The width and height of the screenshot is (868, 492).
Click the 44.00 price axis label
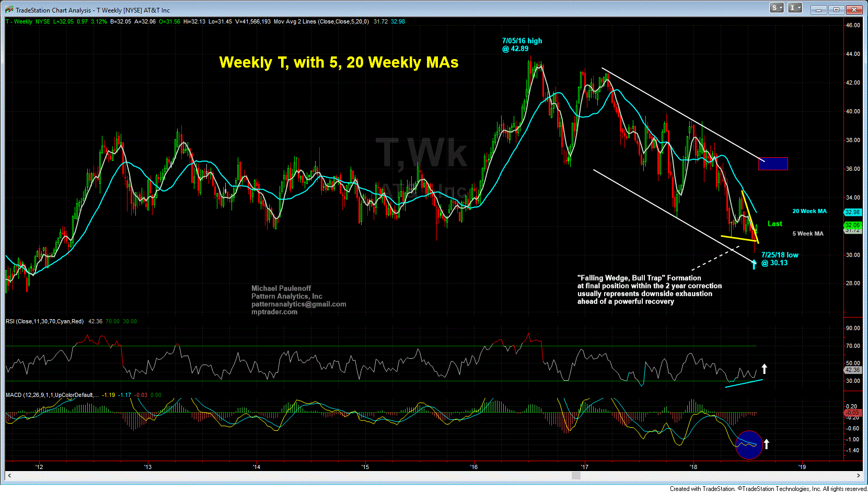tap(853, 54)
